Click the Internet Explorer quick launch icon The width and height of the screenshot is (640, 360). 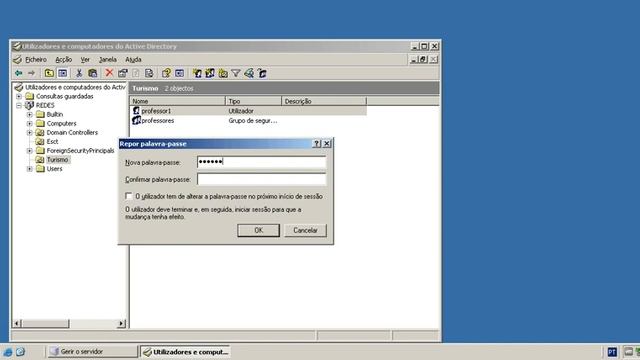(x=7, y=352)
